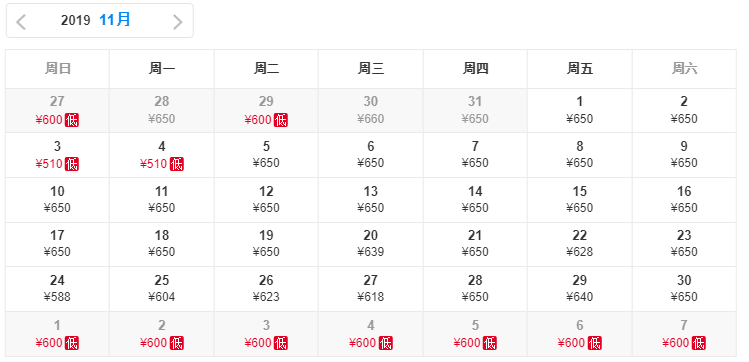
Task: Choose October 30 priced ¥660
Action: [371, 110]
